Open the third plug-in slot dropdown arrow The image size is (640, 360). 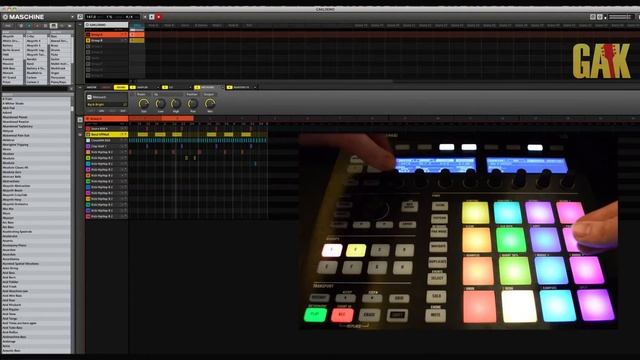[223, 87]
